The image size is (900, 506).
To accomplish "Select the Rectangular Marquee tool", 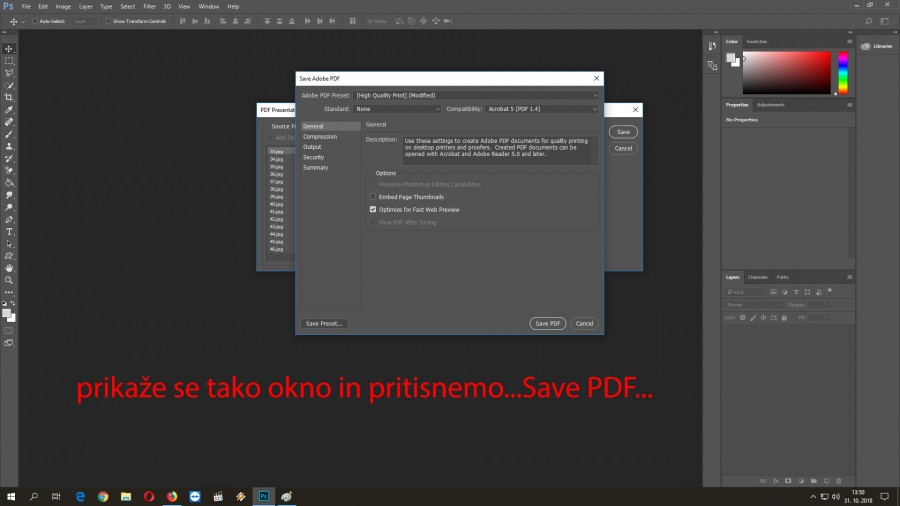I will 9,61.
